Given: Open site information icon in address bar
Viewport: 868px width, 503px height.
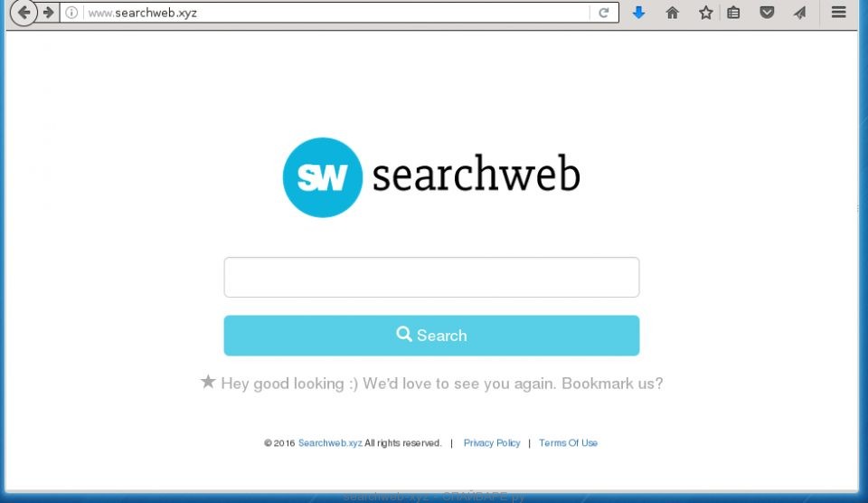Looking at the screenshot, I should [71, 12].
